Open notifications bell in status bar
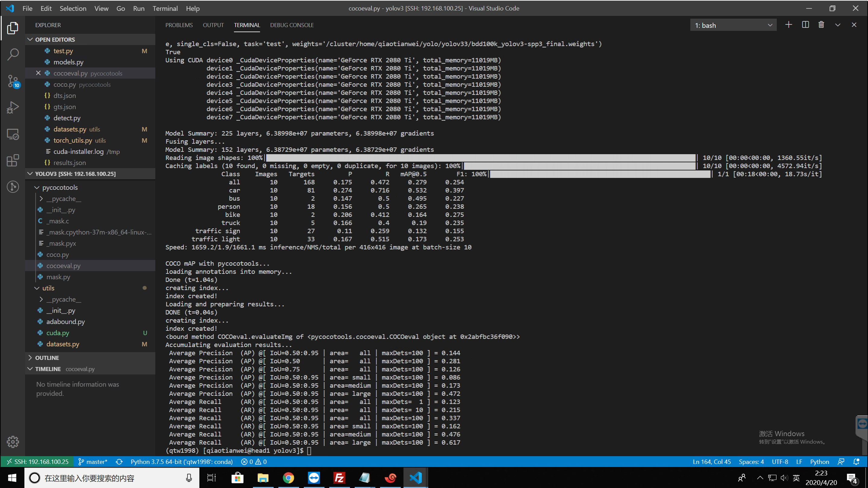 856,462
